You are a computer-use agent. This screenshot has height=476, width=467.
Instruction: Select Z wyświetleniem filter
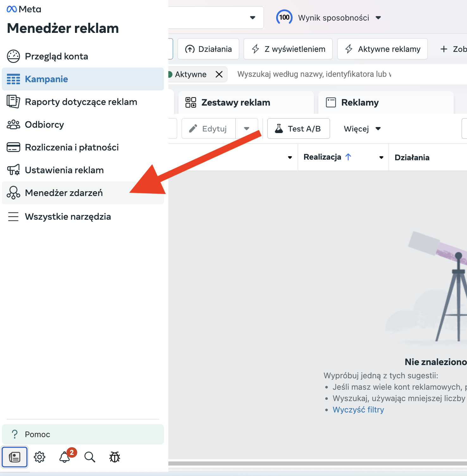(x=288, y=49)
